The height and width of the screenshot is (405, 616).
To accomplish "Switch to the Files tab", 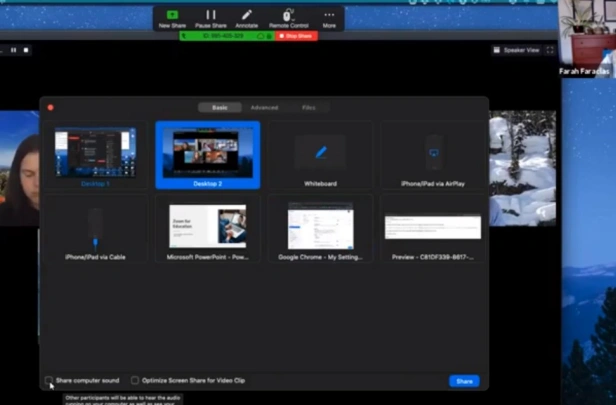I will [x=308, y=108].
